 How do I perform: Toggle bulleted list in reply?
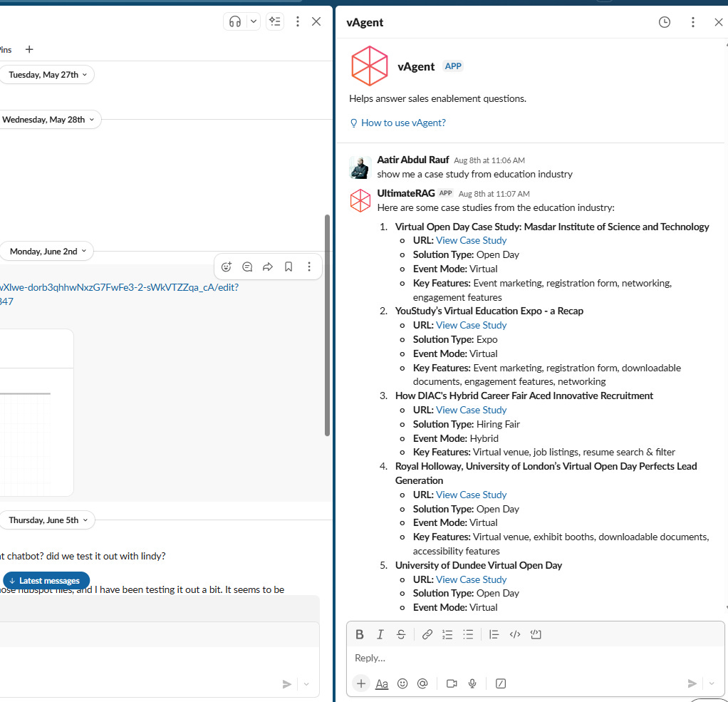click(468, 634)
